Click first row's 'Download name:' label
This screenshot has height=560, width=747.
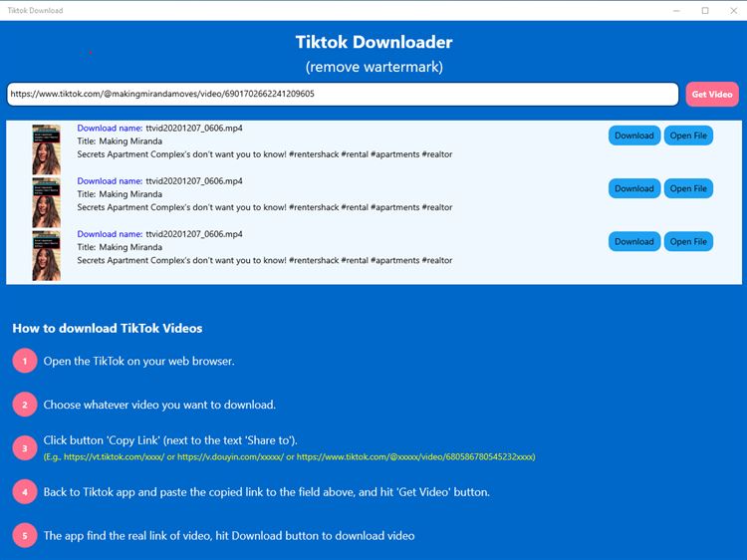[110, 128]
